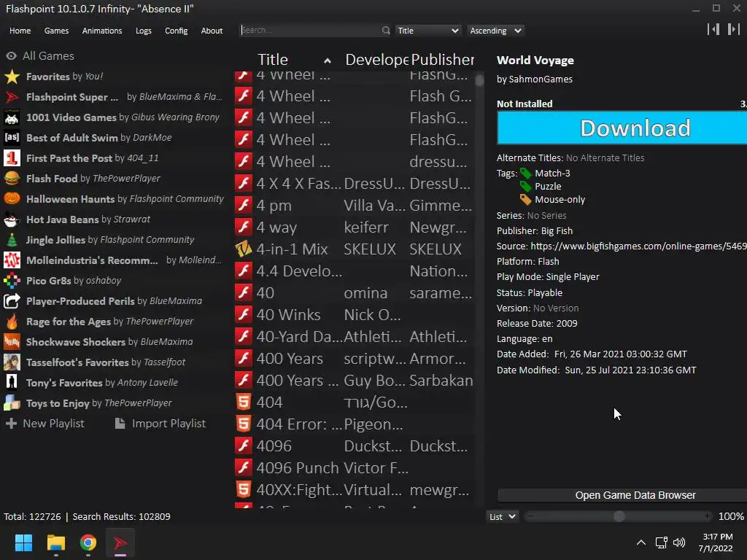Click the zoom slider minus button
The height and width of the screenshot is (560, 747).
[530, 516]
